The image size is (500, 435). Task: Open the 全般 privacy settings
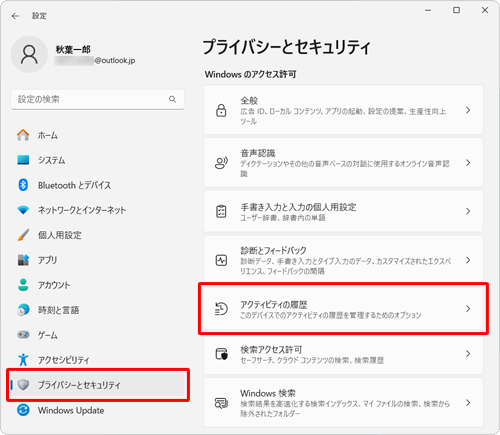coord(343,110)
